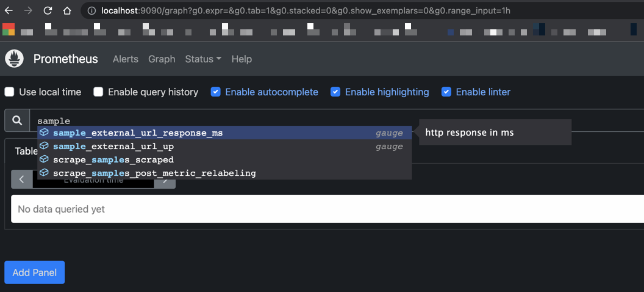Image resolution: width=644 pixels, height=292 pixels.
Task: Go to the Graph page
Action: [162, 59]
